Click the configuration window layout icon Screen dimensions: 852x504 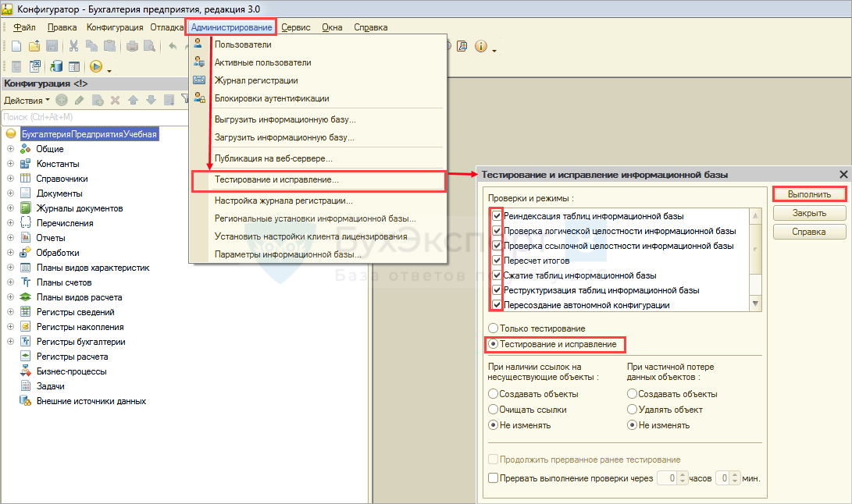pyautogui.click(x=74, y=66)
